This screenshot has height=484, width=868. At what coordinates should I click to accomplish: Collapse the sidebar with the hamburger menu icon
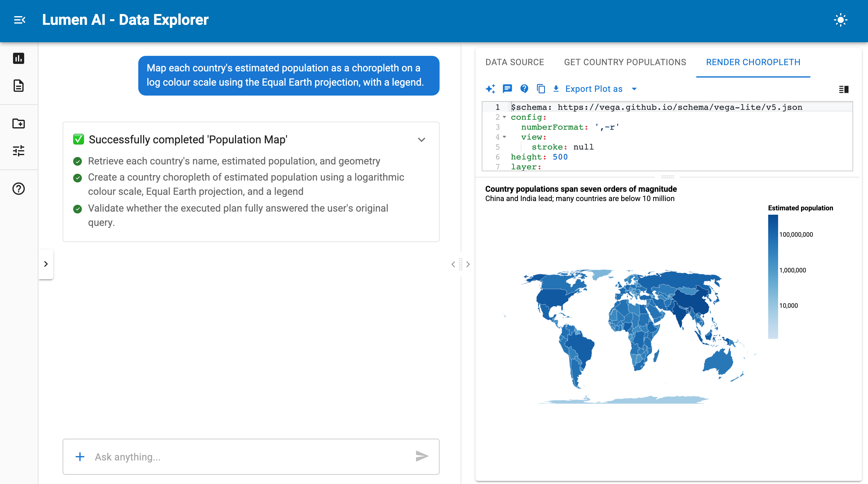[20, 20]
